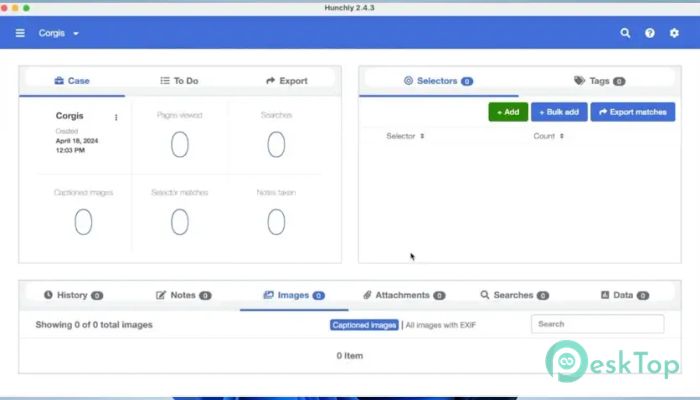Click the target icon on Selectors tab
The height and width of the screenshot is (400, 700).
408,81
